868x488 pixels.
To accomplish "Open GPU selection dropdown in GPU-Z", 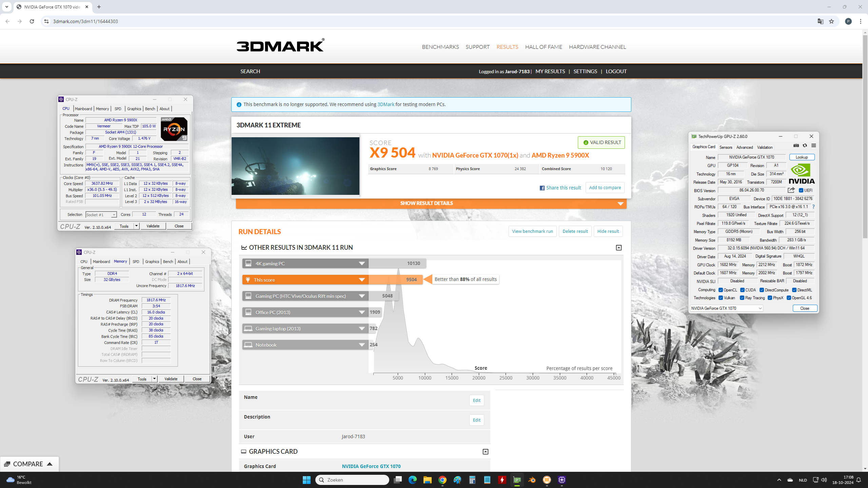I will (x=726, y=308).
